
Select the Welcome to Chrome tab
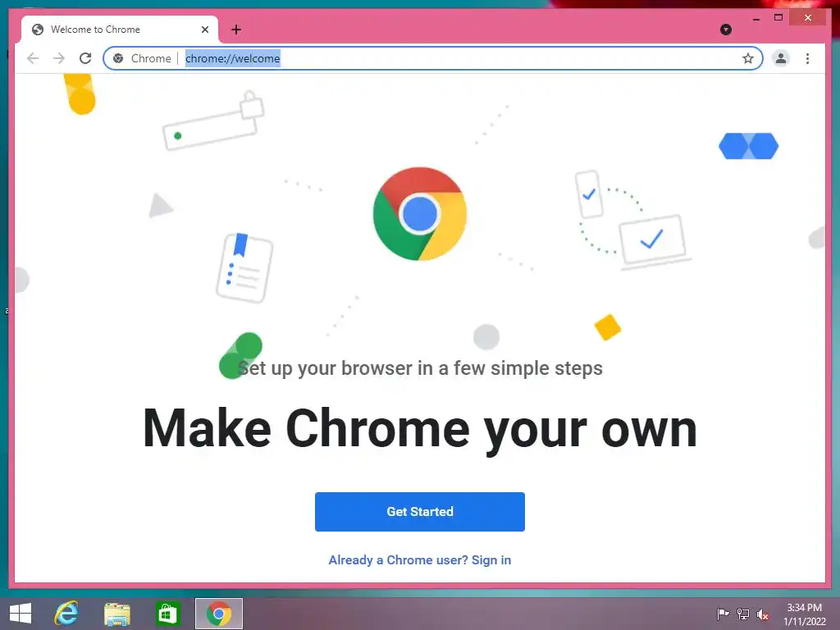click(x=120, y=30)
